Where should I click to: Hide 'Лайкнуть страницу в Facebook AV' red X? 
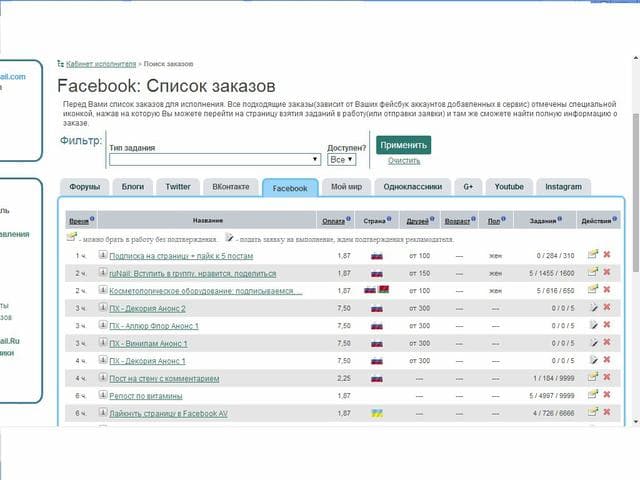click(x=607, y=412)
